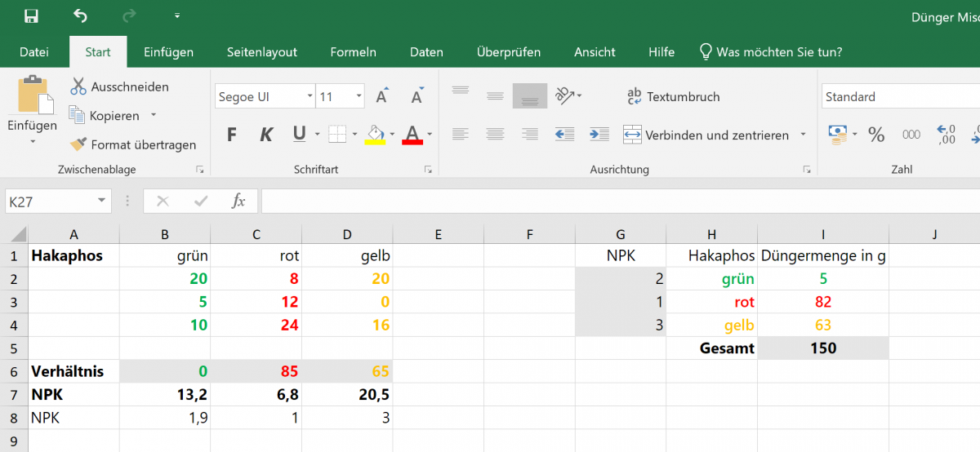
Task: Open the text orientation tool
Action: 568,95
